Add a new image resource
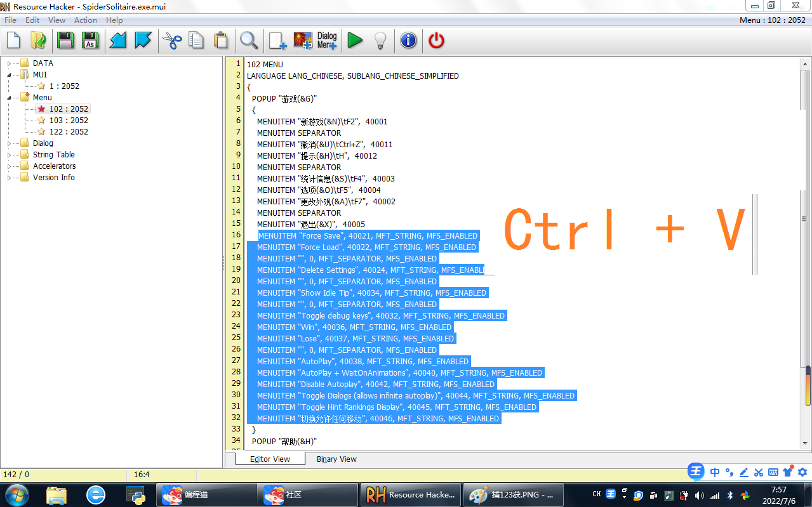This screenshot has height=507, width=812. (x=303, y=41)
